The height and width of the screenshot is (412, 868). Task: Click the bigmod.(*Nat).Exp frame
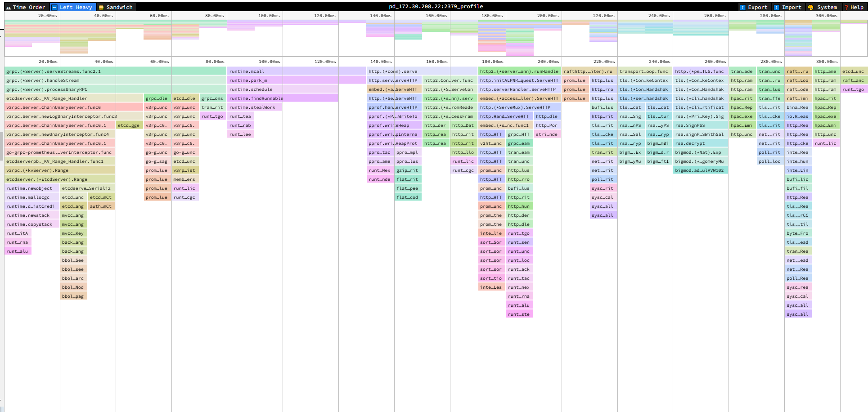(x=701, y=152)
